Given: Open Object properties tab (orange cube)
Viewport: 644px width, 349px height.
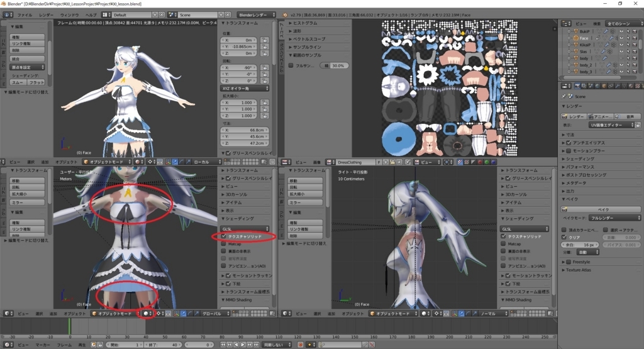Looking at the screenshot, I should (604, 86).
